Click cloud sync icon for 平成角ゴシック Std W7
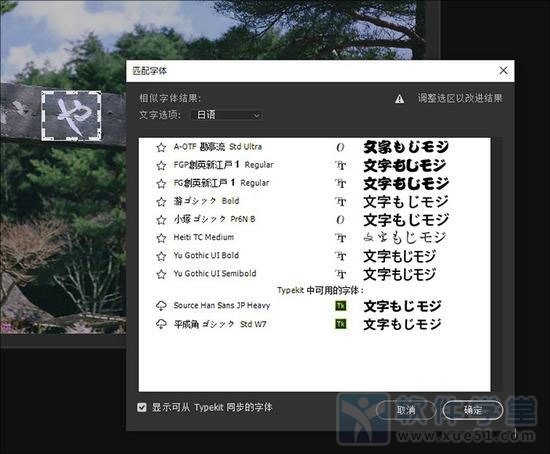Viewport: 550px width, 454px height. click(x=161, y=324)
